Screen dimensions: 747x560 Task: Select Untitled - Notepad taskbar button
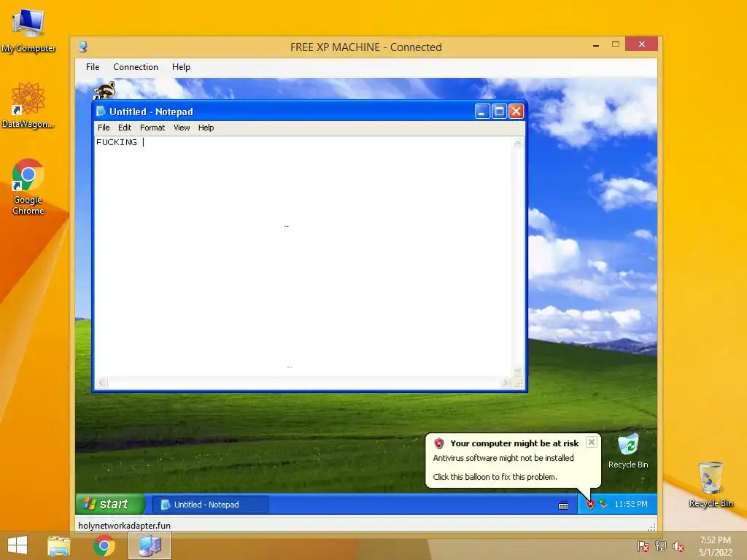point(211,505)
